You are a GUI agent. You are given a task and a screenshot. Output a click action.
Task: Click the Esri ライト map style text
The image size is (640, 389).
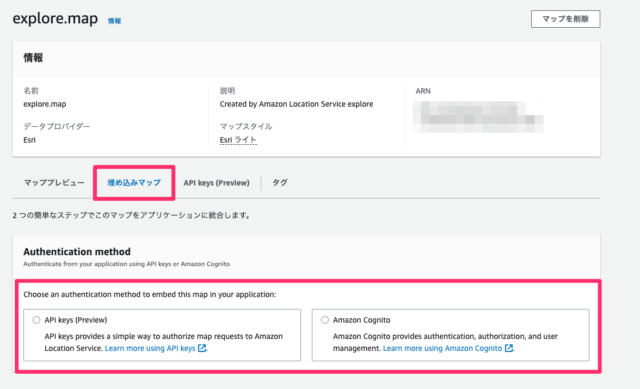[x=238, y=140]
